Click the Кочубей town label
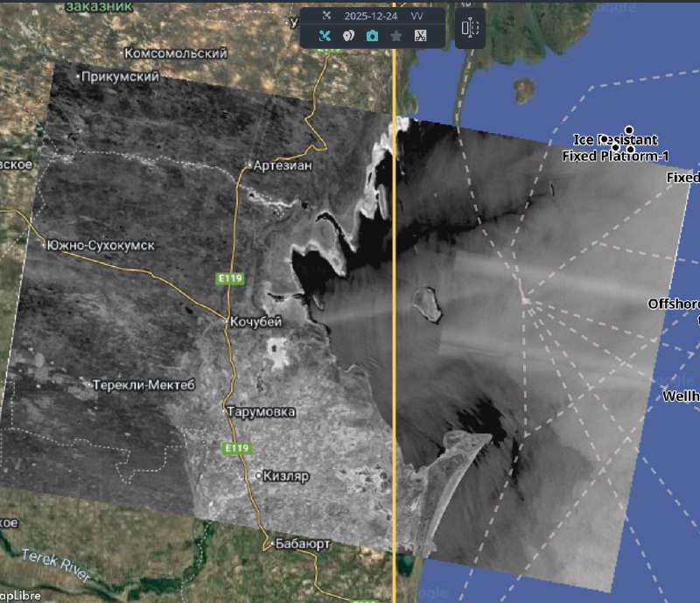The image size is (700, 603). (x=255, y=322)
